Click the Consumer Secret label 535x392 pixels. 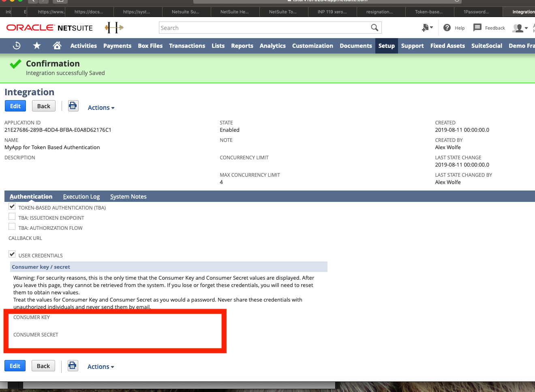pos(36,335)
